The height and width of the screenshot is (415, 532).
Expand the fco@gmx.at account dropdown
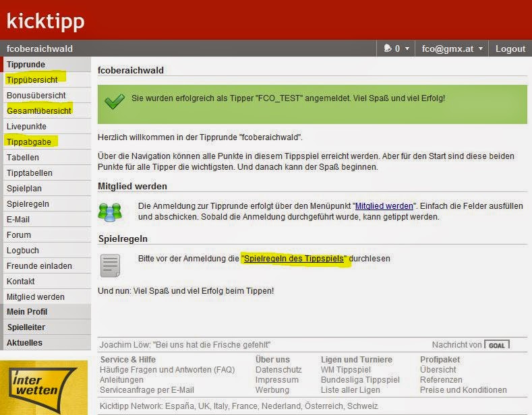452,49
